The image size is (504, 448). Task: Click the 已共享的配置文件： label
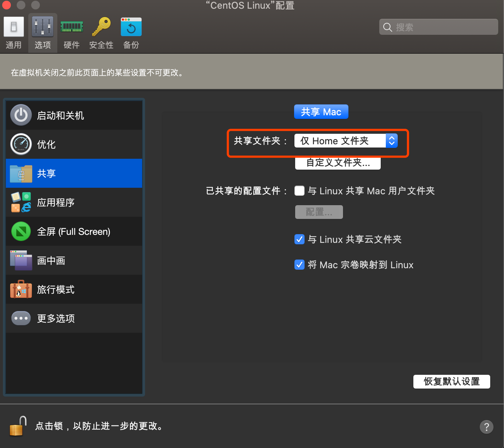247,191
